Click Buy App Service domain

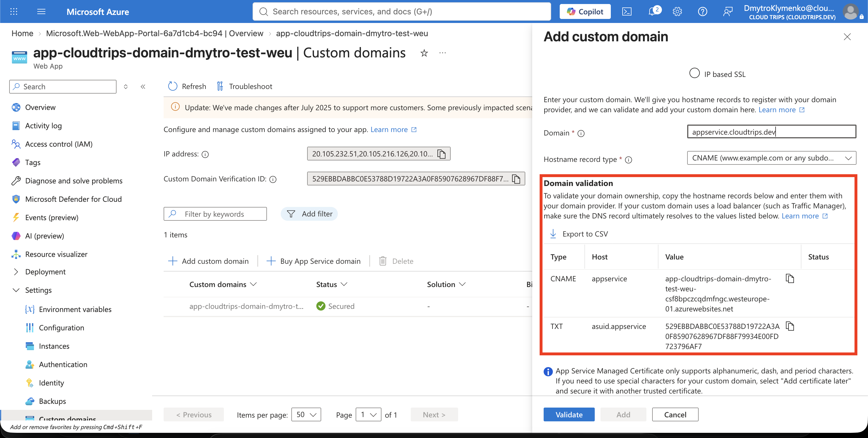pos(313,261)
